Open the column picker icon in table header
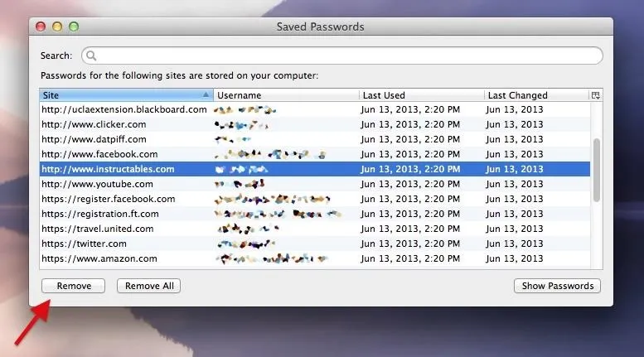Screen dimensions: 644x357 [596, 95]
